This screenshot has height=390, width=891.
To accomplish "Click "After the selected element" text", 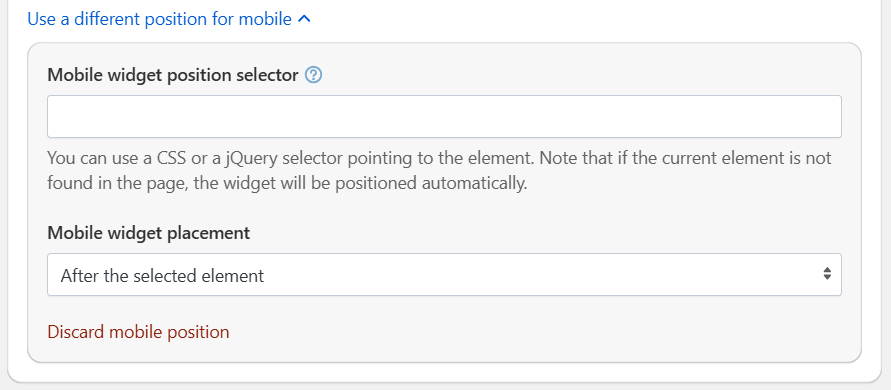I will [x=163, y=276].
